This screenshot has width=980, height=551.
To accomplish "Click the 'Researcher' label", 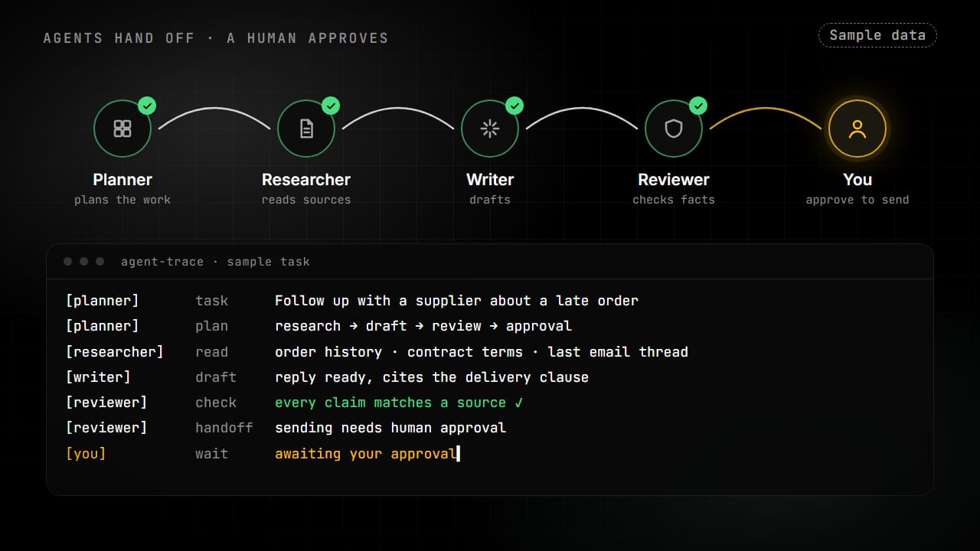I will point(306,180).
